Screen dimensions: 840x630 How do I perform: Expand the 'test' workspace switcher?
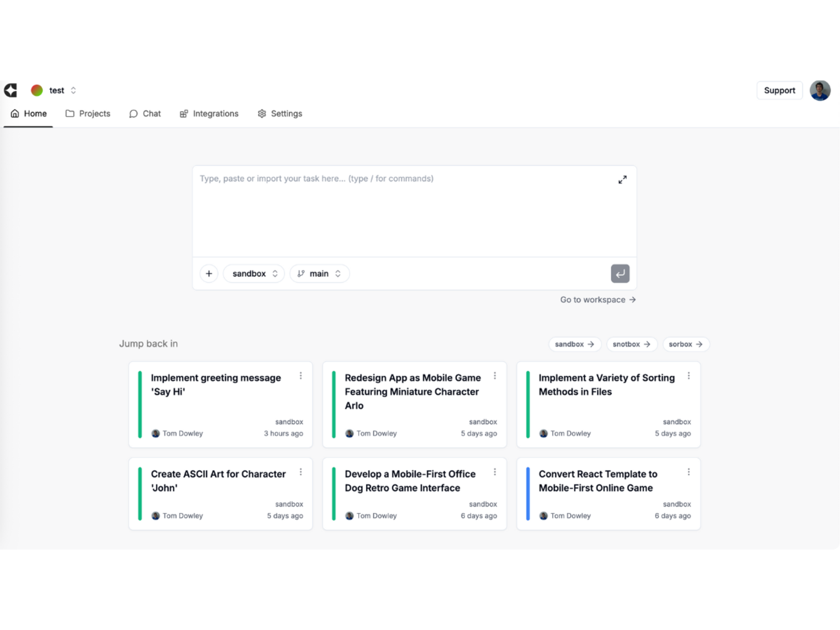click(73, 90)
